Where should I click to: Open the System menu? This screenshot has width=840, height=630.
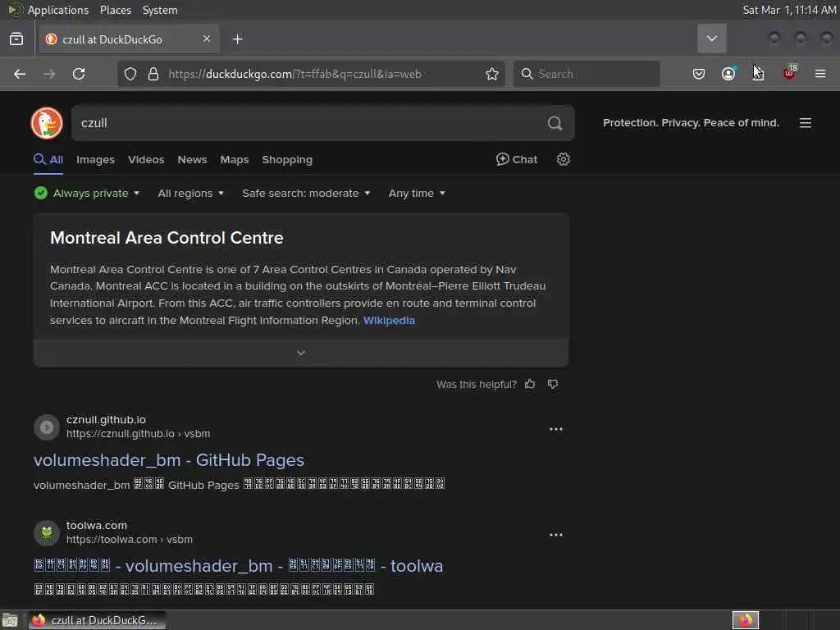point(160,10)
